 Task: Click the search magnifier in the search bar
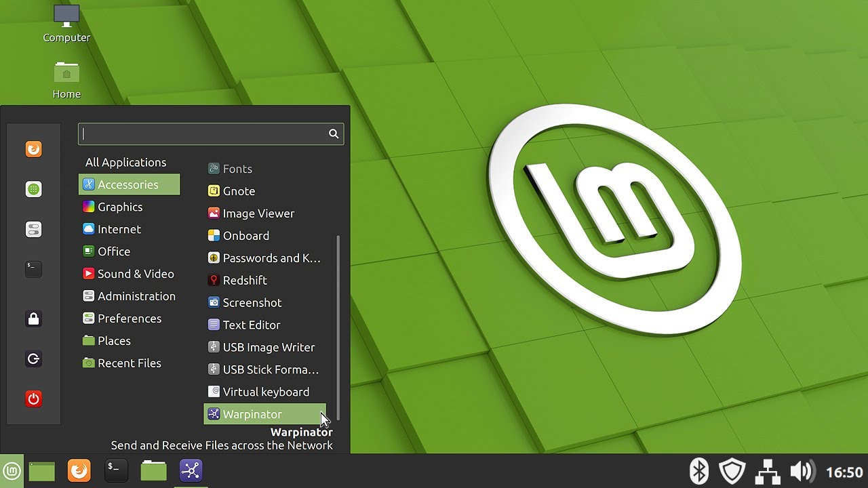(x=334, y=134)
